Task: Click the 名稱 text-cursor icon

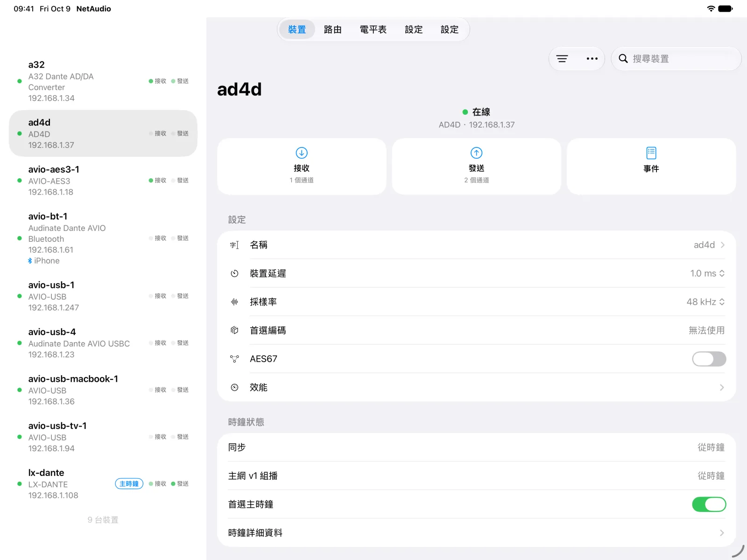Action: click(234, 245)
